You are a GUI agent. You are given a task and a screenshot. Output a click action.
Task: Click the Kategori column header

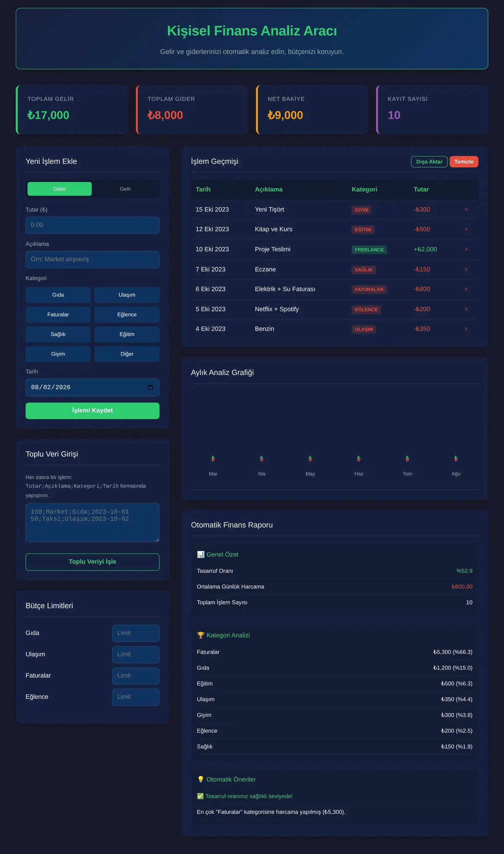364,190
